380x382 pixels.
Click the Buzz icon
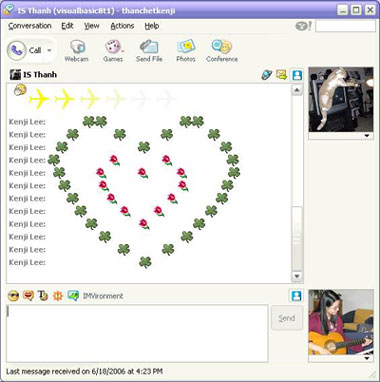[x=58, y=296]
